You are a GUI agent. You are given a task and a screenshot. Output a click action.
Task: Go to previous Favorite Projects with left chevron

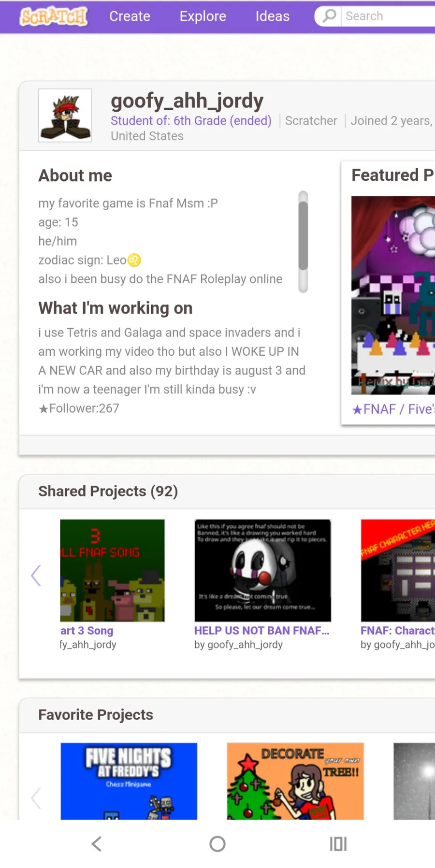(36, 797)
